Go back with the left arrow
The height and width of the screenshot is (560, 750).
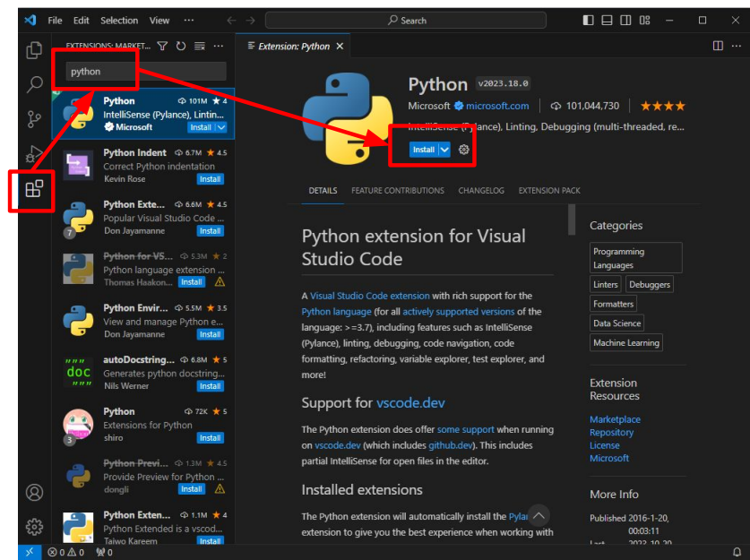231,20
